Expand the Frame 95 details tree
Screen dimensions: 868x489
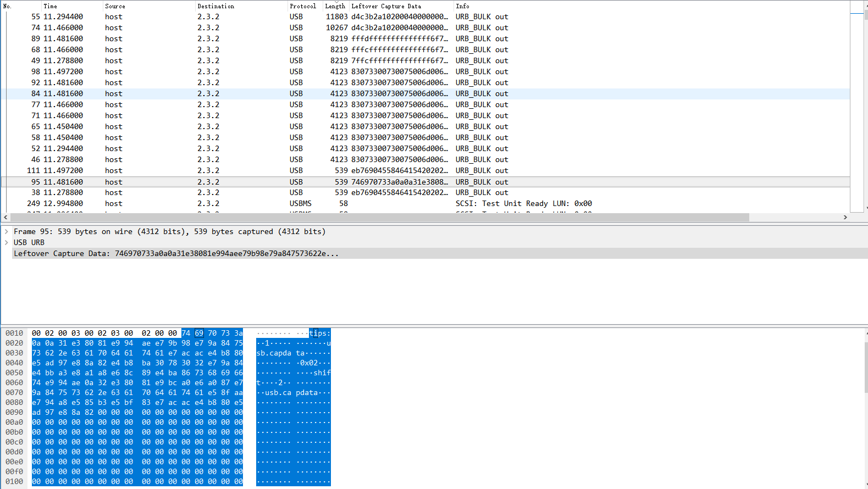pyautogui.click(x=7, y=232)
